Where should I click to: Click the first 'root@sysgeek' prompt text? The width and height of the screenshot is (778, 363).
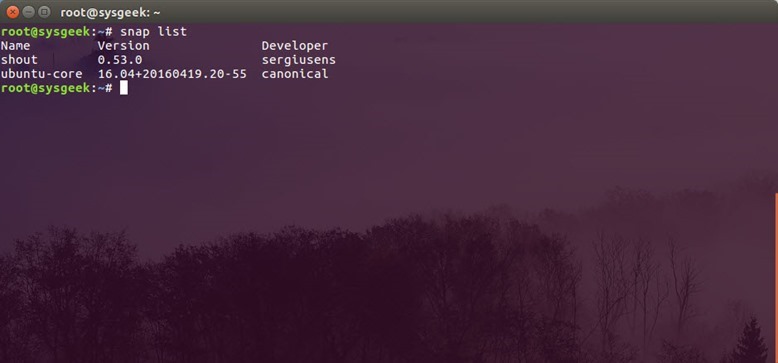coord(46,32)
